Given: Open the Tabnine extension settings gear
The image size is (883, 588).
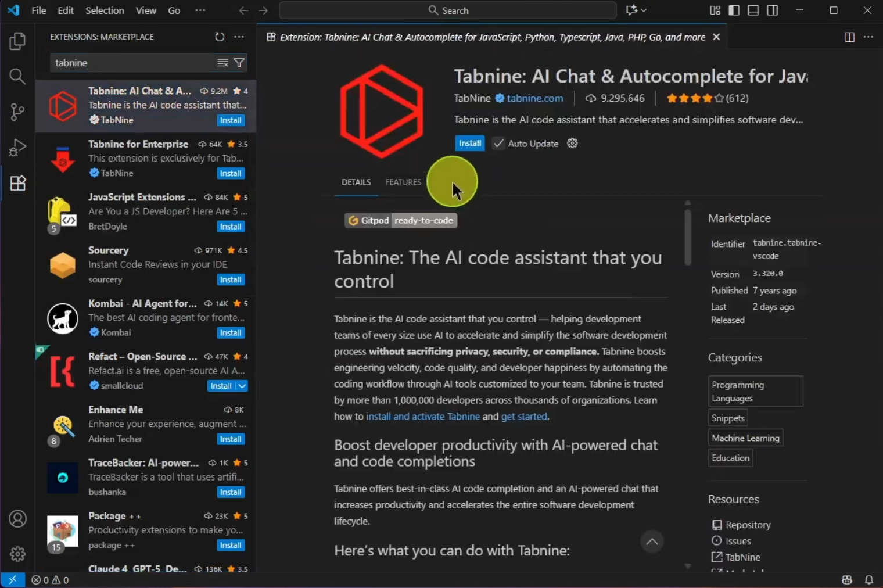Looking at the screenshot, I should click(x=572, y=143).
